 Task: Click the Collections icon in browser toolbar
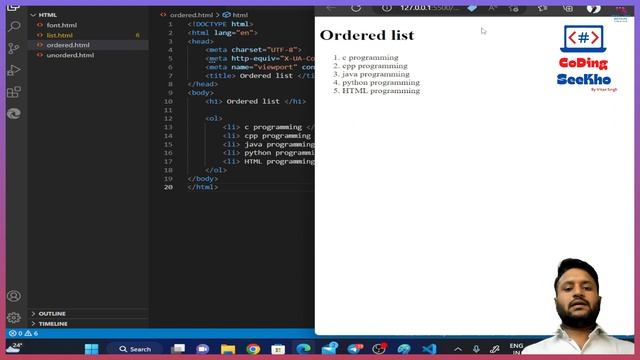[x=568, y=8]
